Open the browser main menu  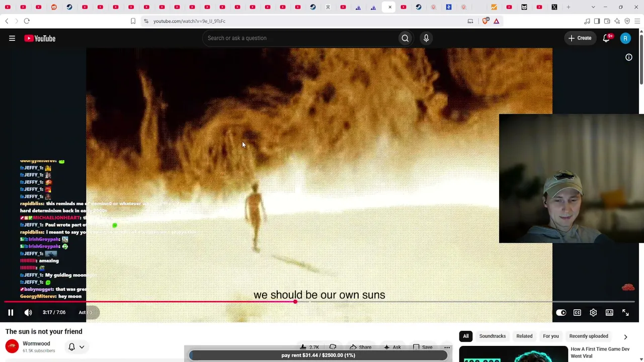(x=637, y=21)
